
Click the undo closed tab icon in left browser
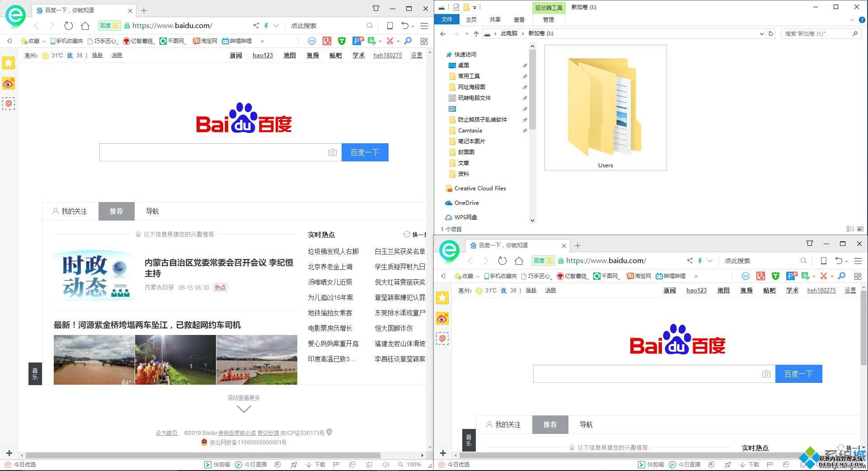click(405, 26)
